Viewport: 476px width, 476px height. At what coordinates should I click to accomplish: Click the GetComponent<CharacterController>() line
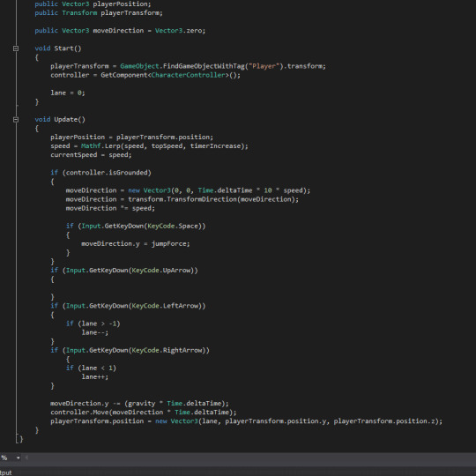tap(145, 75)
